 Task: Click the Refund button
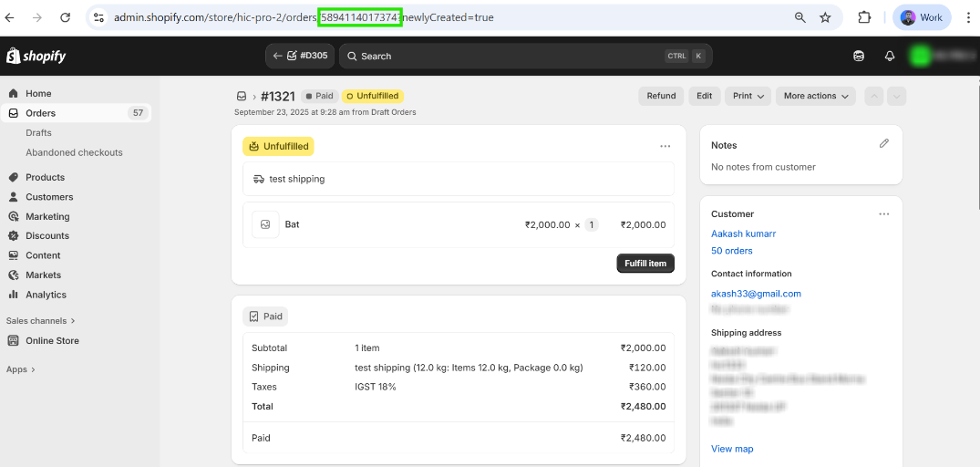(661, 96)
